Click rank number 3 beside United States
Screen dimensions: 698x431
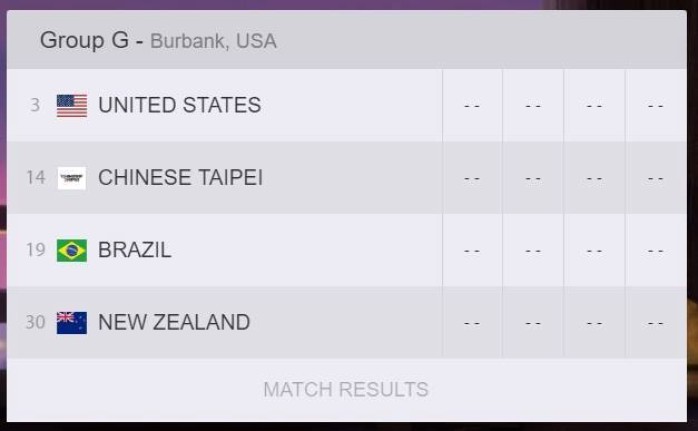[35, 105]
